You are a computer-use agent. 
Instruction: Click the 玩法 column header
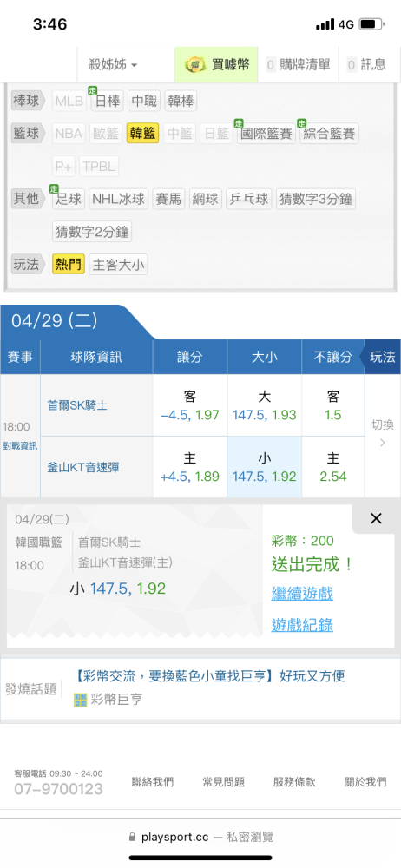tap(382, 357)
